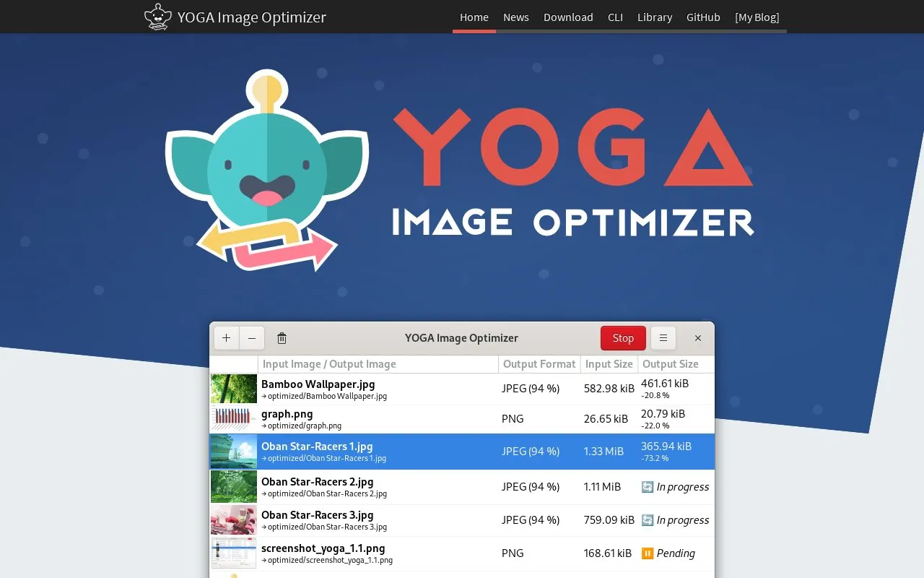Click the JPEG (94 %) format of Bamboo Wallpaper
Screen dimensions: 924x578
[531, 389]
